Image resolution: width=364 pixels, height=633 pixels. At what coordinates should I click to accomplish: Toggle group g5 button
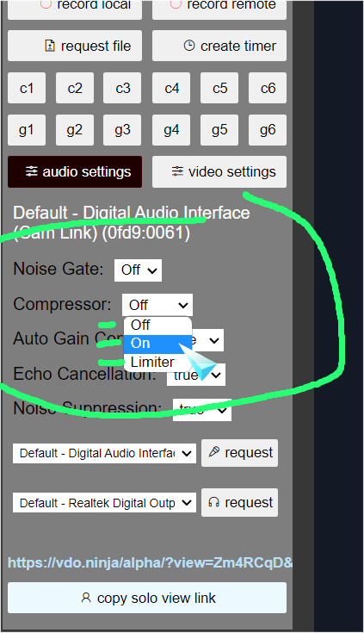point(219,130)
